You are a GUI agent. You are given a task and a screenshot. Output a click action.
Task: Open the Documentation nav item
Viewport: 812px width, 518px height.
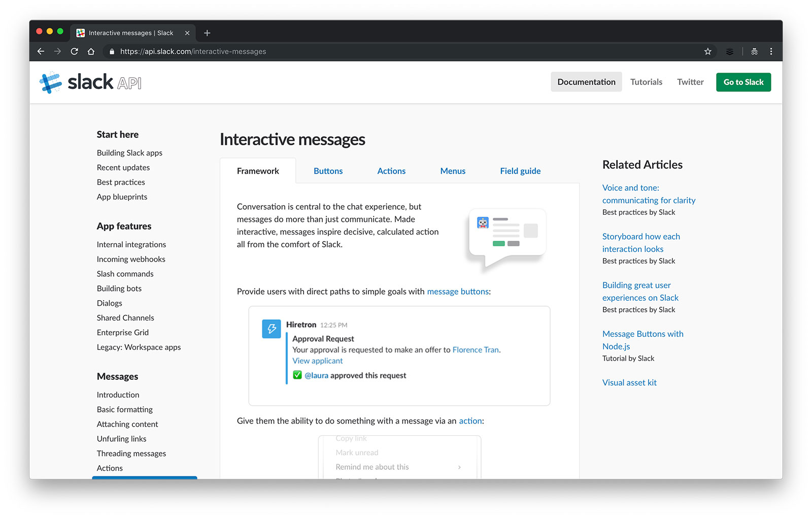point(586,82)
